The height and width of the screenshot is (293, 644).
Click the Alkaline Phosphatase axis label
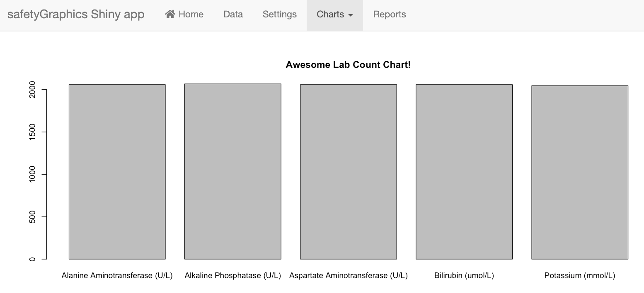tap(232, 275)
